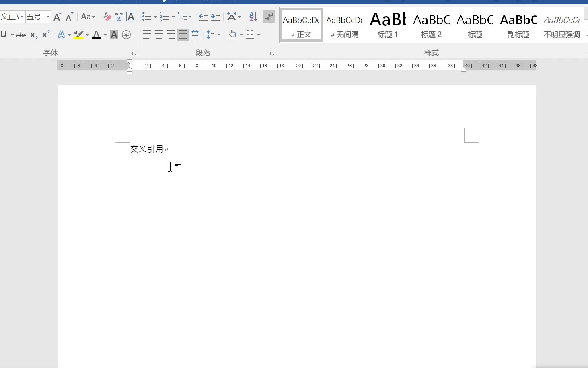
Task: Apply the 标题 style
Action: click(x=475, y=25)
